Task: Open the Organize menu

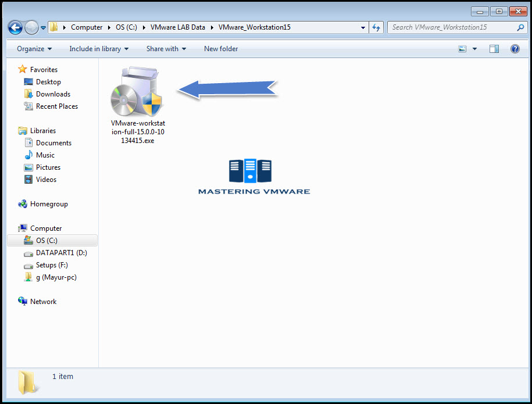Action: 34,49
